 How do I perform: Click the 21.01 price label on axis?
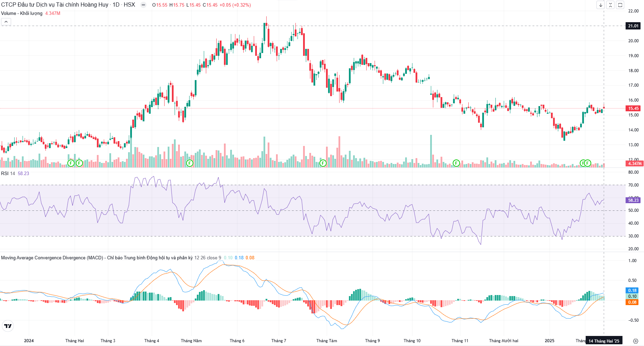633,26
